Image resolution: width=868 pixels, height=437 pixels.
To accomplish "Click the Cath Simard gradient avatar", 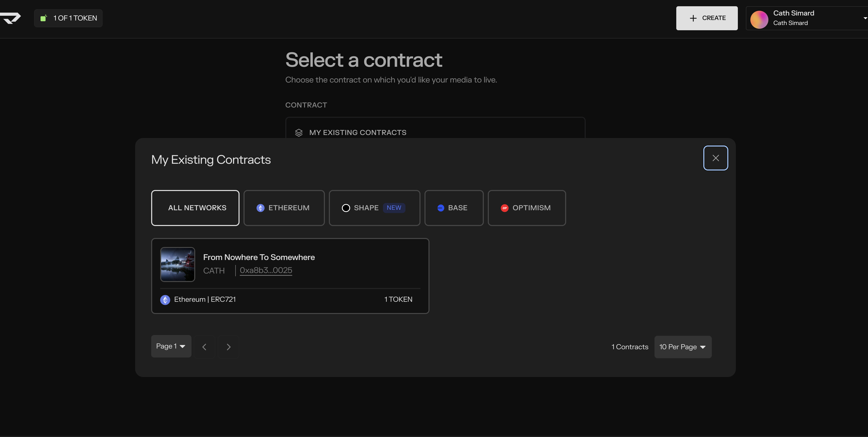I will pyautogui.click(x=759, y=19).
